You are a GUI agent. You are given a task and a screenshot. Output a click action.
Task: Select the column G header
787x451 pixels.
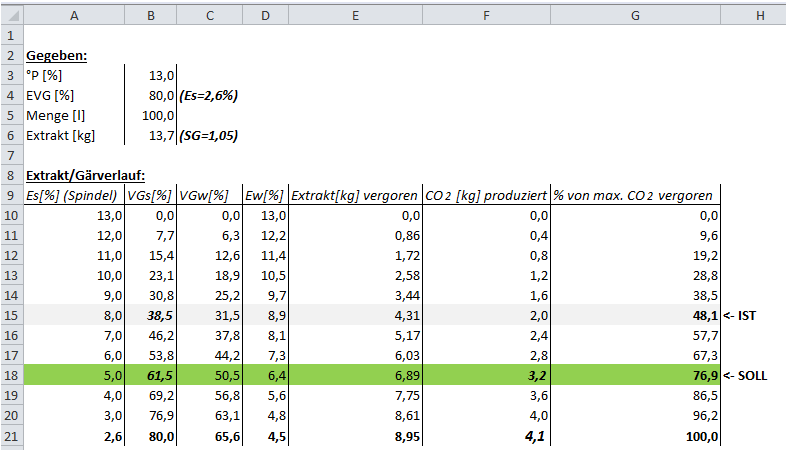coord(636,11)
